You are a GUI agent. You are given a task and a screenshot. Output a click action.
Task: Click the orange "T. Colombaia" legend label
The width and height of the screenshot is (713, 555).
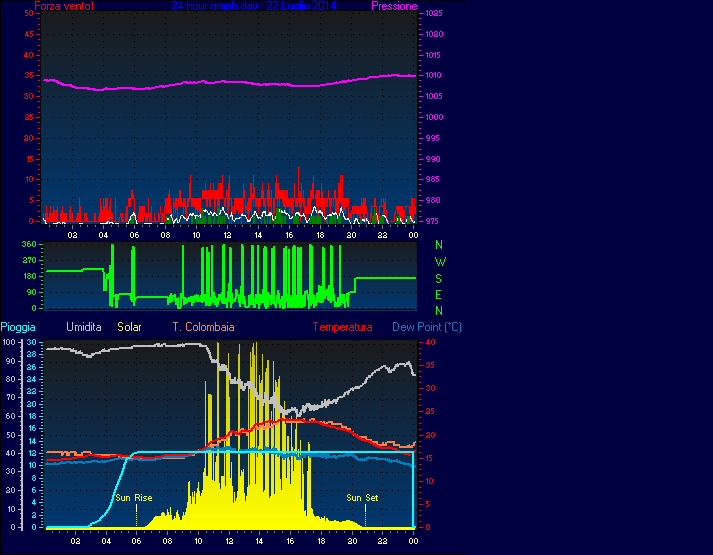pos(203,327)
